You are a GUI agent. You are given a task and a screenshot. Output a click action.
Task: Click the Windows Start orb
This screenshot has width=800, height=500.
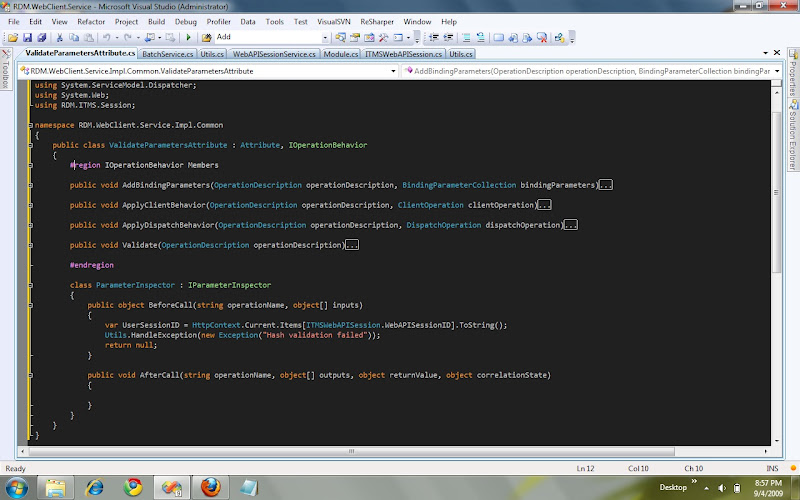16,487
